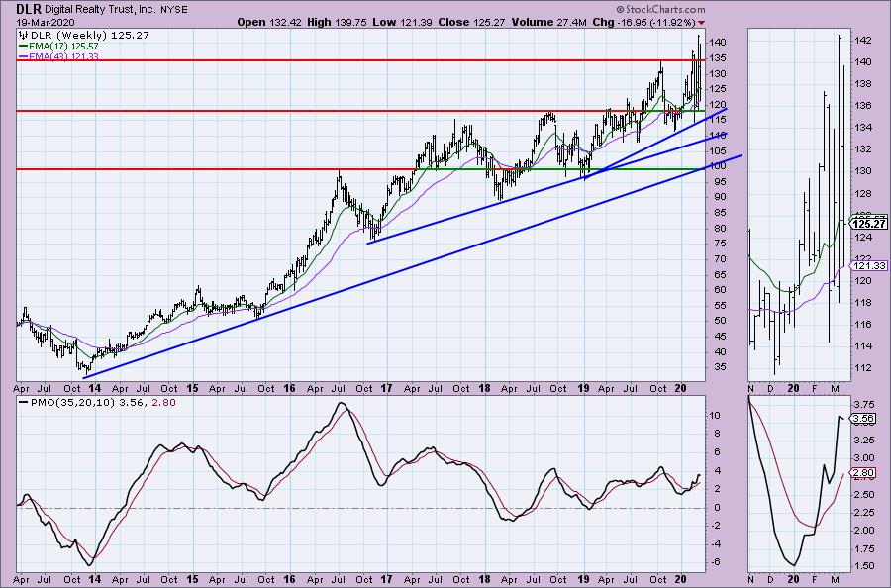Select the Open 132.42 value
This screenshot has width=891, height=588.
tap(267, 22)
